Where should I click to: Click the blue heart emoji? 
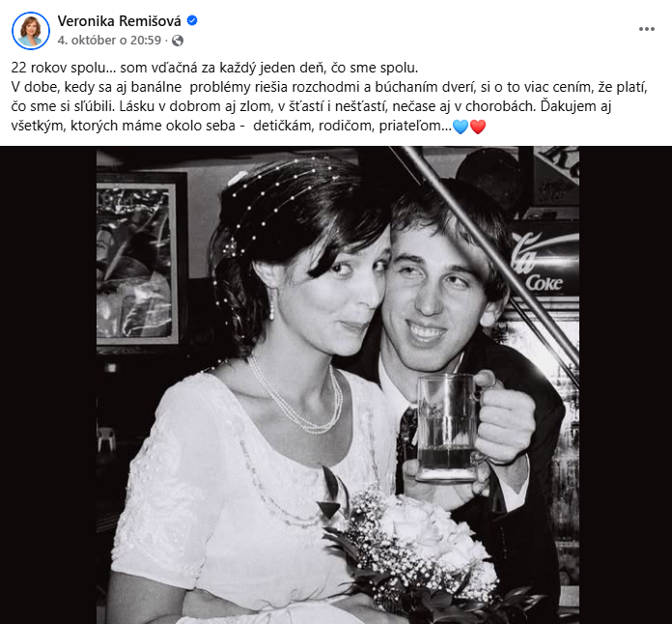[461, 127]
